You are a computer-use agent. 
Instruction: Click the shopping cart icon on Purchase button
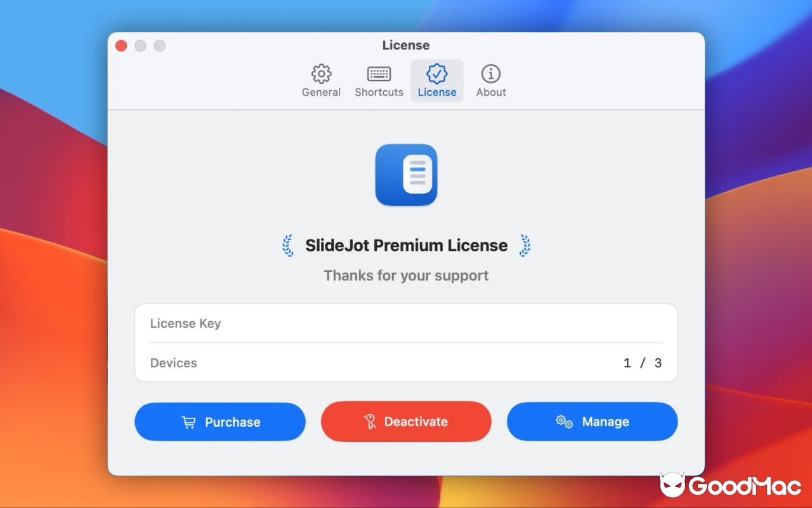(189, 422)
